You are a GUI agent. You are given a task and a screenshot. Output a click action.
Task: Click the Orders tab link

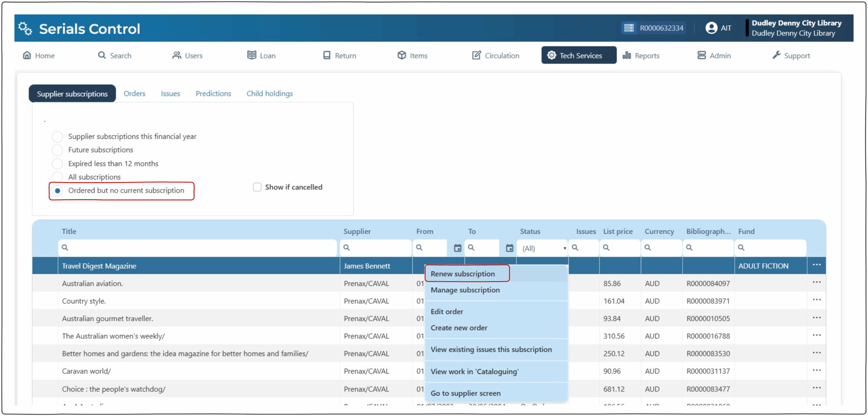(x=134, y=93)
